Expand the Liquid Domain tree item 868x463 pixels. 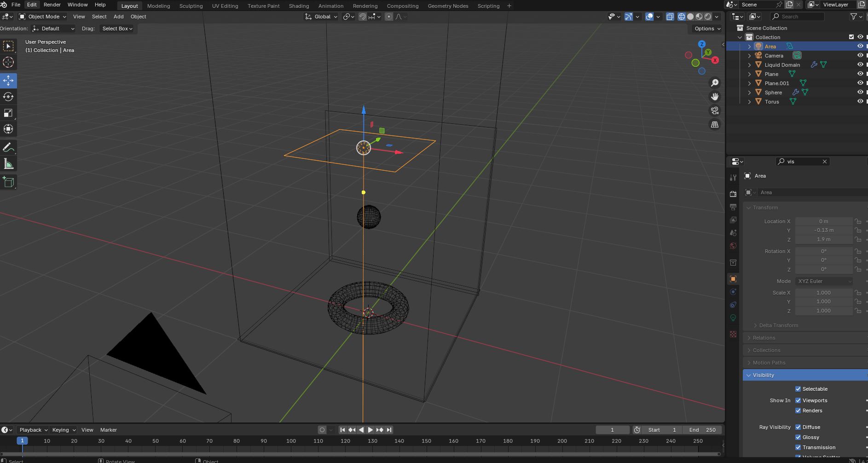click(749, 65)
